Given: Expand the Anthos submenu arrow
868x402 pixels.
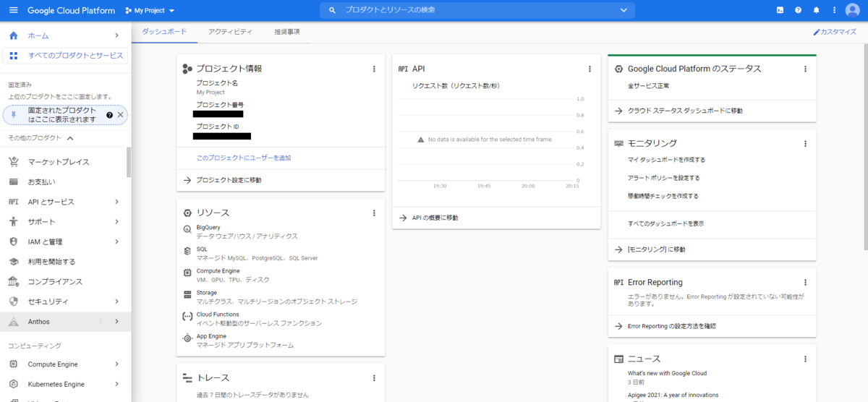Looking at the screenshot, I should (116, 321).
